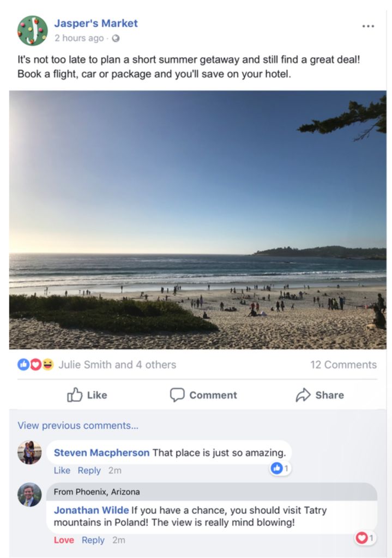The height and width of the screenshot is (558, 392).
Task: Click the Comment speech bubble button
Action: coord(203,395)
